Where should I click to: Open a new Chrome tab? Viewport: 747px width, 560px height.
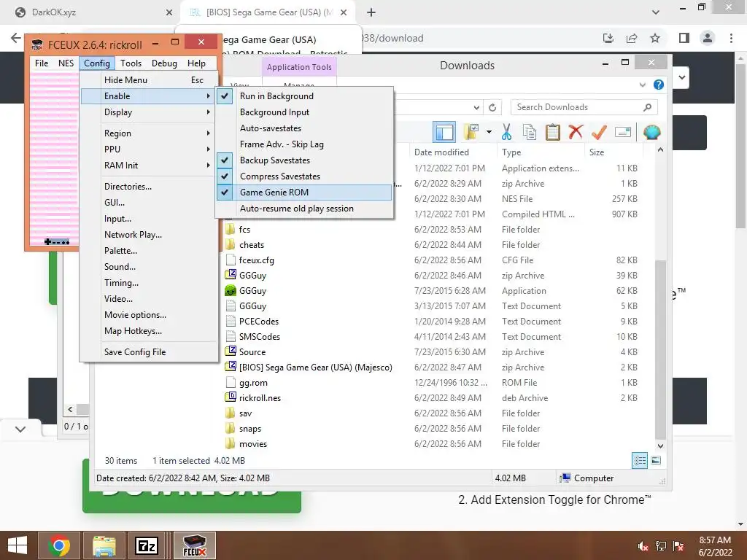pyautogui.click(x=371, y=12)
